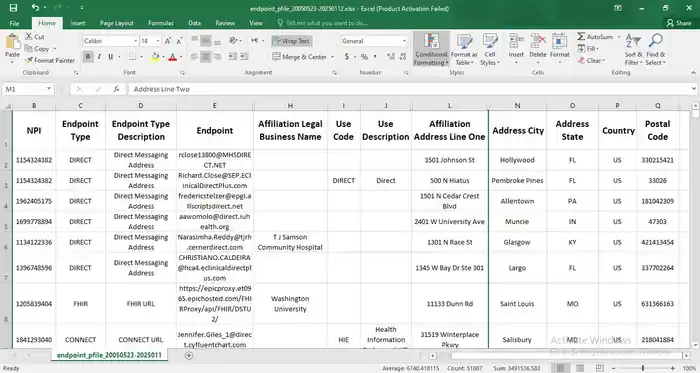Toggle Italic formatting

(x=99, y=57)
